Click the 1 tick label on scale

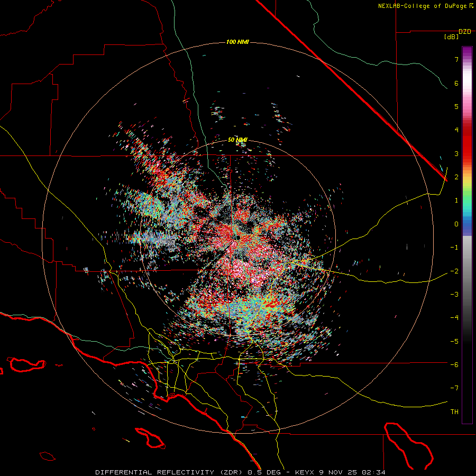pos(456,200)
